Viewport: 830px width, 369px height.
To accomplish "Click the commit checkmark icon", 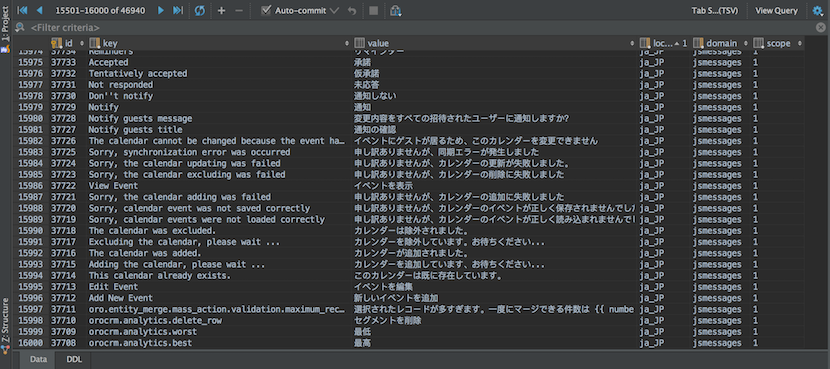I will pos(334,10).
